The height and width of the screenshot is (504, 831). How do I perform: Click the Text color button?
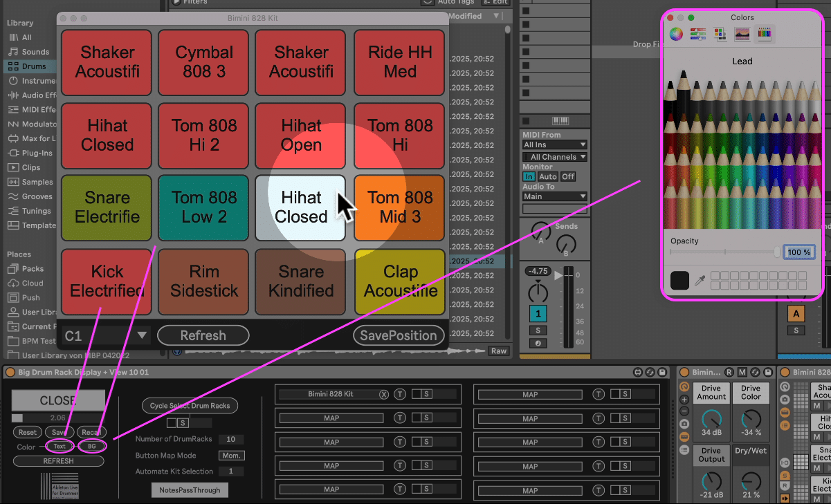pos(60,447)
